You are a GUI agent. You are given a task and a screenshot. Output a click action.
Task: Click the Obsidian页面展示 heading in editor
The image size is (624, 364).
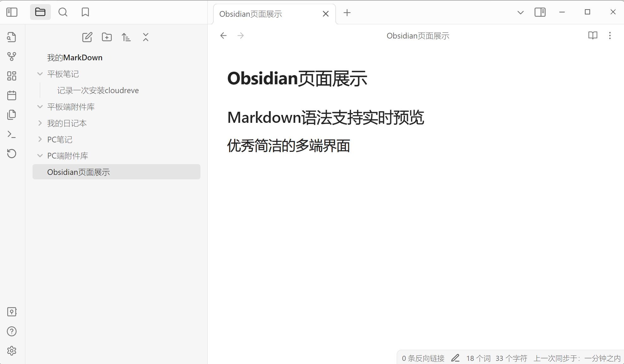(x=297, y=79)
